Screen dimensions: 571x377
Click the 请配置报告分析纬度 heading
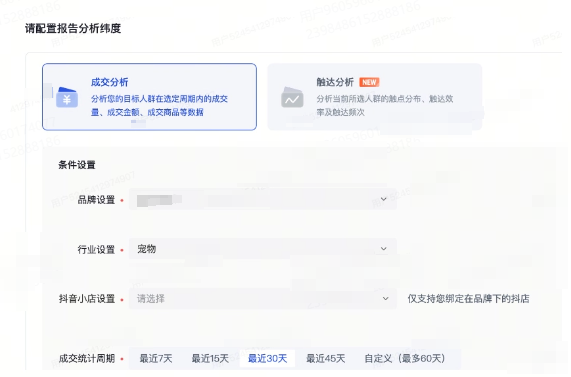tap(73, 28)
